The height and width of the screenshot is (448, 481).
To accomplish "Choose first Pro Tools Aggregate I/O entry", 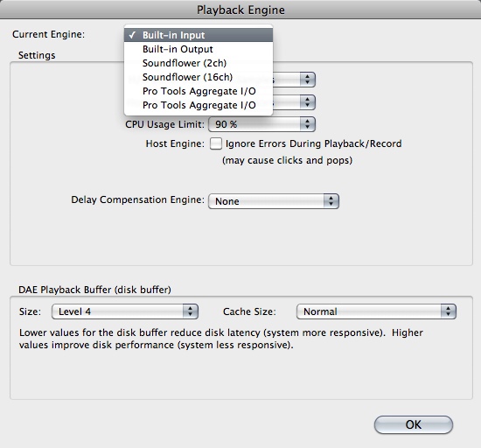I will click(199, 91).
